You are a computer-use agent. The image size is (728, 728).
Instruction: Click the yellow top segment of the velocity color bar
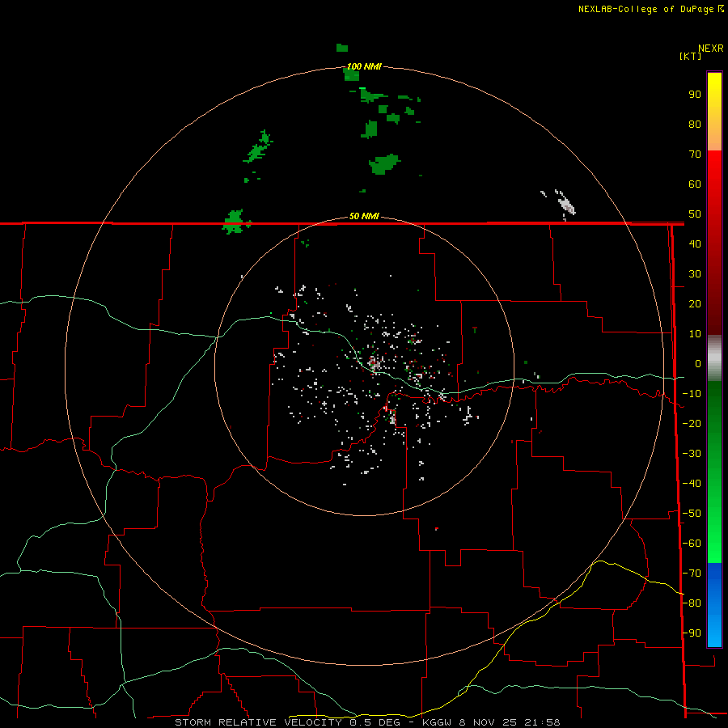point(714,112)
